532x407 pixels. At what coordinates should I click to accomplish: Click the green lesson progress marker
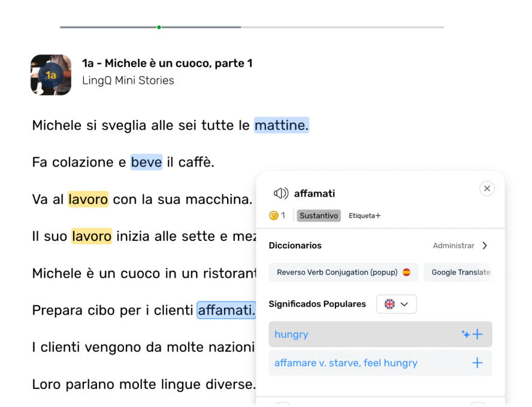click(x=159, y=27)
